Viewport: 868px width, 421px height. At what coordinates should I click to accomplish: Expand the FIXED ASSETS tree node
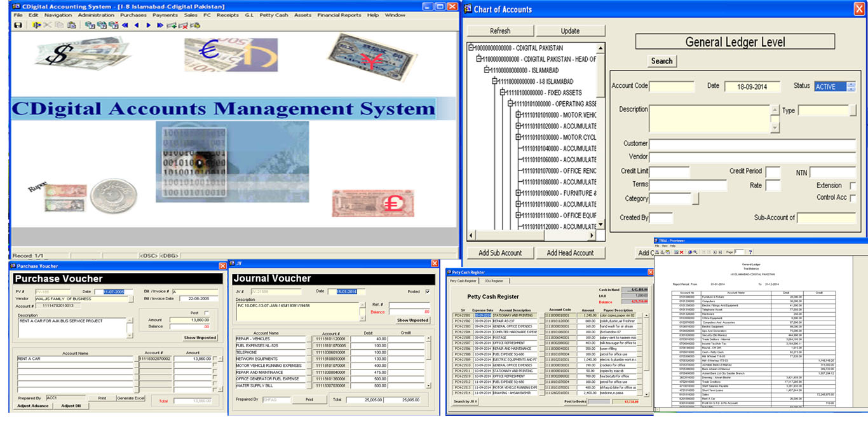tap(502, 92)
